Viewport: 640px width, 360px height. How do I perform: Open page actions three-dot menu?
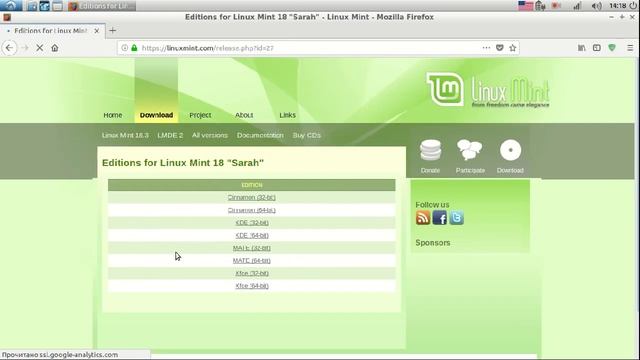(486, 48)
